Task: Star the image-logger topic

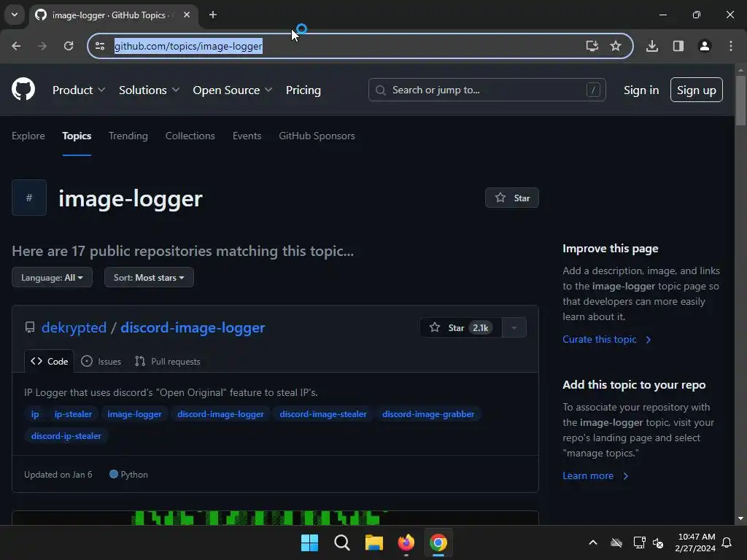Action: (x=512, y=198)
